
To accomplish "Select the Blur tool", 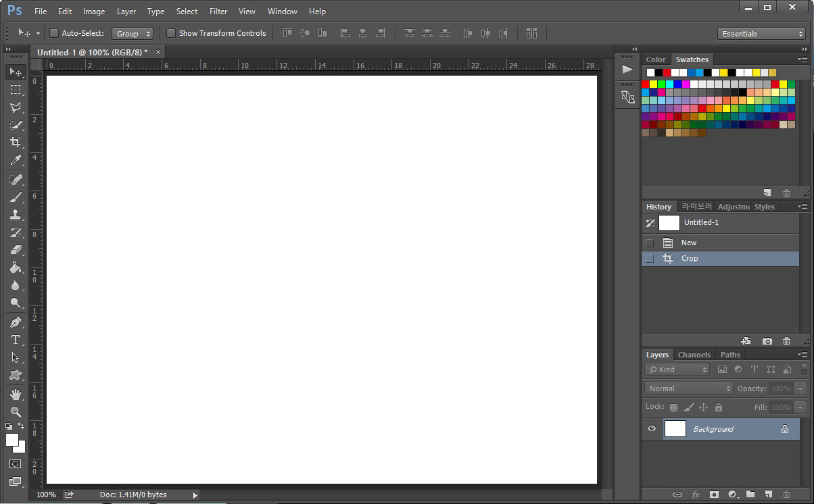I will (16, 285).
